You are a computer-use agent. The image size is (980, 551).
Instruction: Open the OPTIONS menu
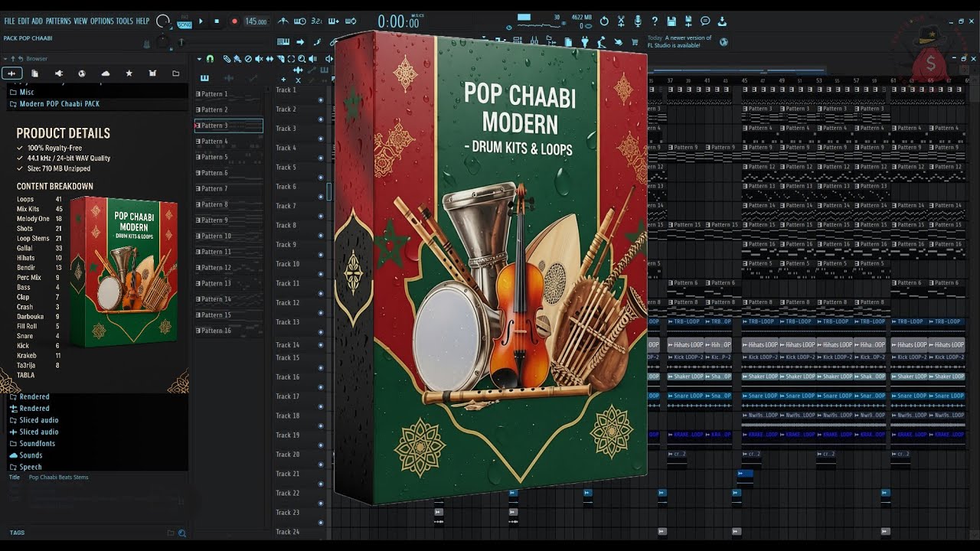102,21
